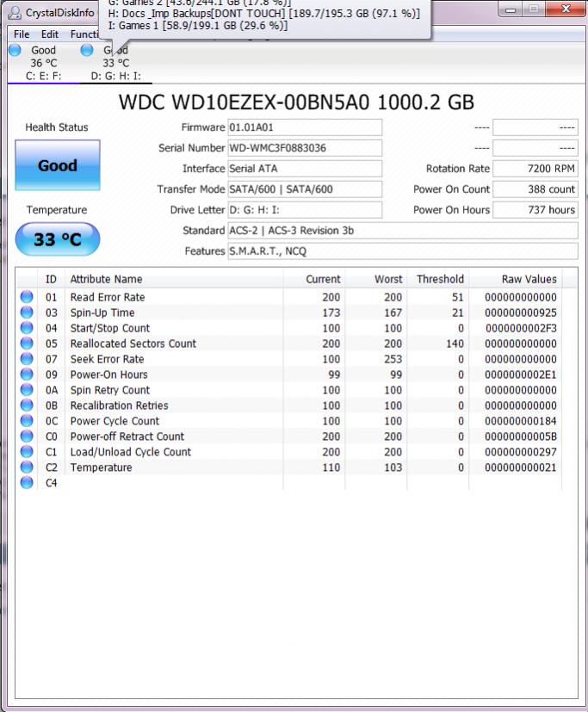Click the CrystalDiskInfo icon in the title bar
The height and width of the screenshot is (712, 588).
pos(15,12)
